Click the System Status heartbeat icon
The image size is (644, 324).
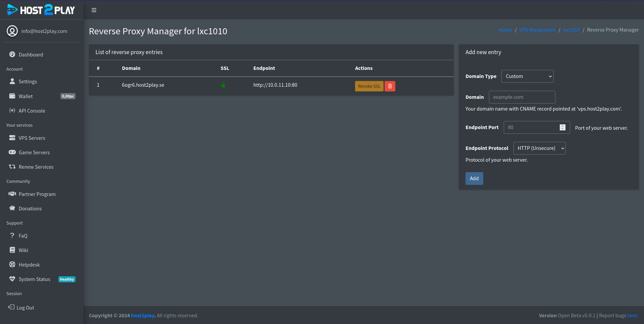[12, 279]
